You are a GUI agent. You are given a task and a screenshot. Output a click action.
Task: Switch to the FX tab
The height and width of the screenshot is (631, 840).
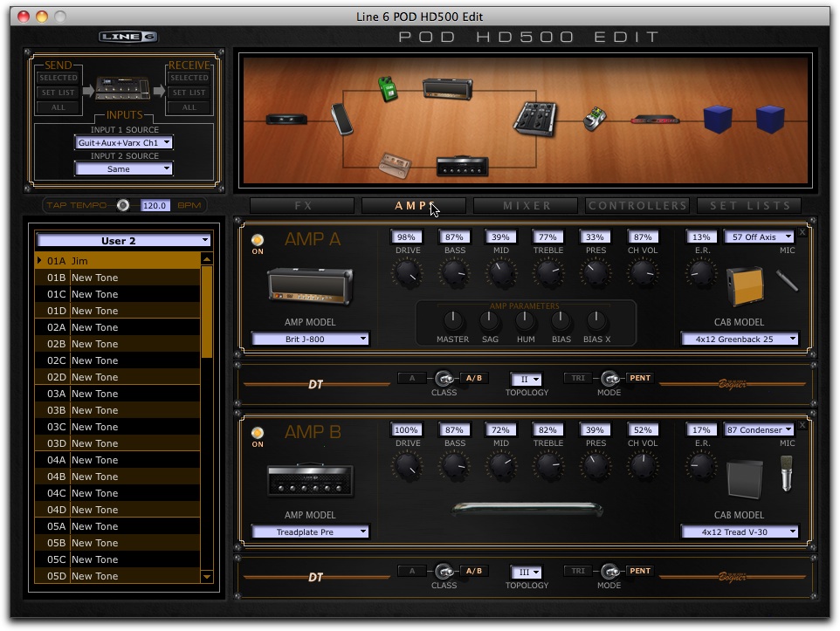click(x=302, y=206)
